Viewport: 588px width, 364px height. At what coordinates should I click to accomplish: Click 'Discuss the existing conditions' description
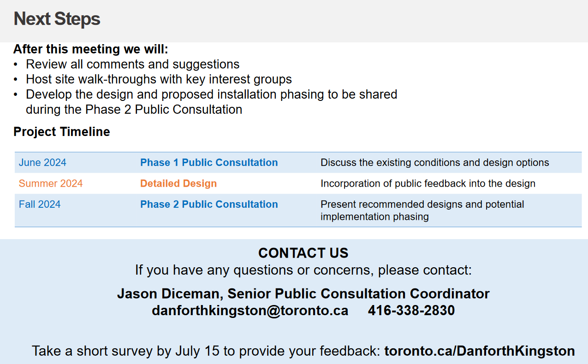coord(434,163)
